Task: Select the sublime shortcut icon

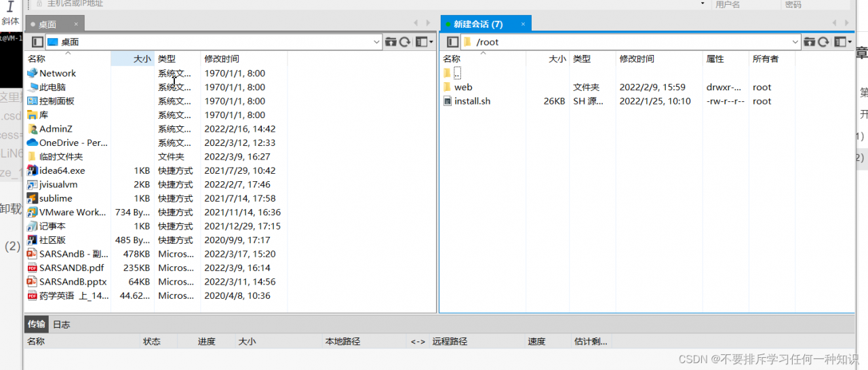Action: pos(32,198)
